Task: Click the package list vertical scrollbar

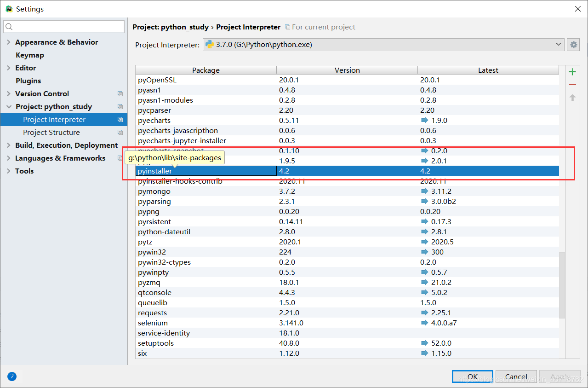Action: click(x=562, y=285)
